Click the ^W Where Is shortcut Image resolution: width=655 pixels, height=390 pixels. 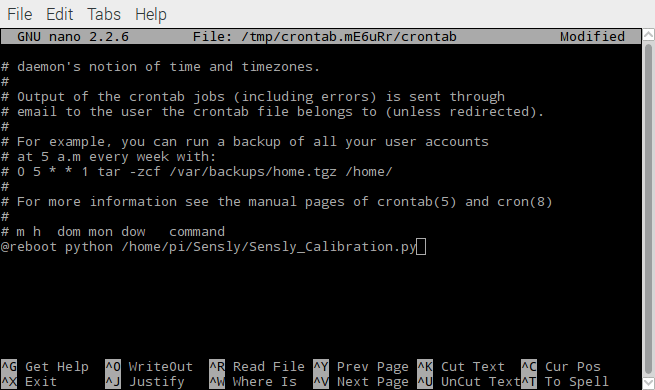tap(253, 382)
